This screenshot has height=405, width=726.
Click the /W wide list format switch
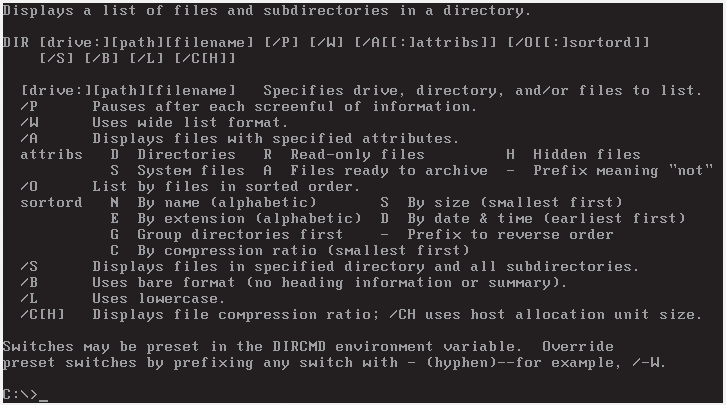[29, 123]
